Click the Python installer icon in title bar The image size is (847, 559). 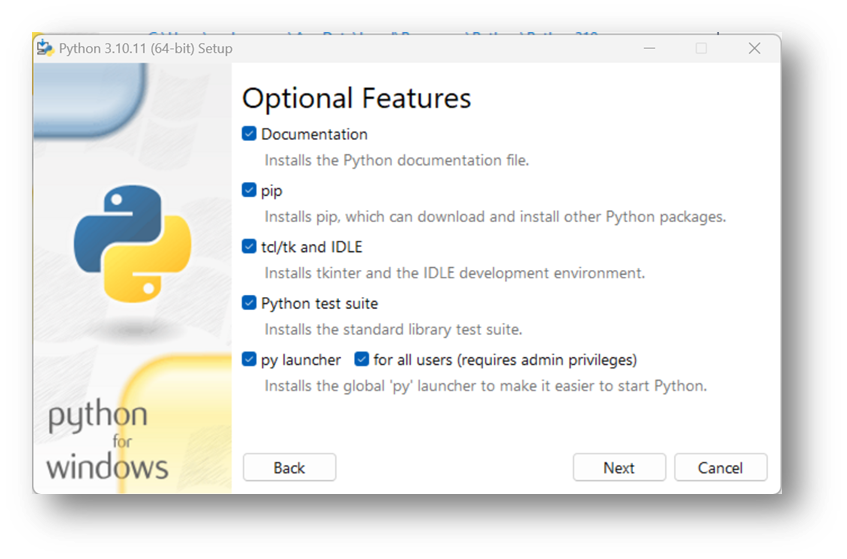45,48
